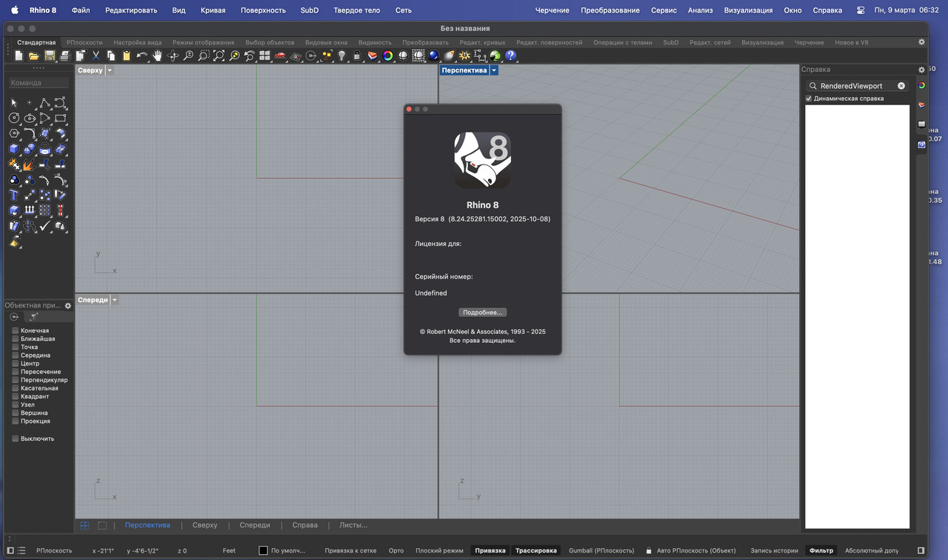Viewport: 948px width, 560px height.
Task: Click Запись истории in status bar
Action: coord(774,550)
